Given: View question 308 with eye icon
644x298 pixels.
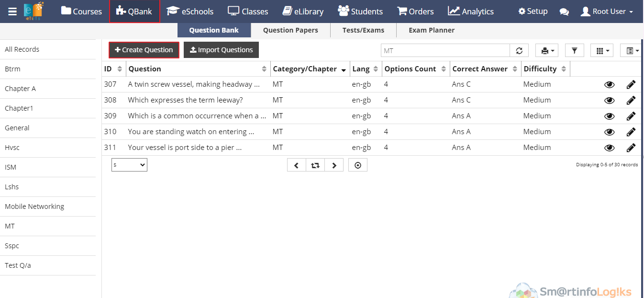Looking at the screenshot, I should point(609,101).
